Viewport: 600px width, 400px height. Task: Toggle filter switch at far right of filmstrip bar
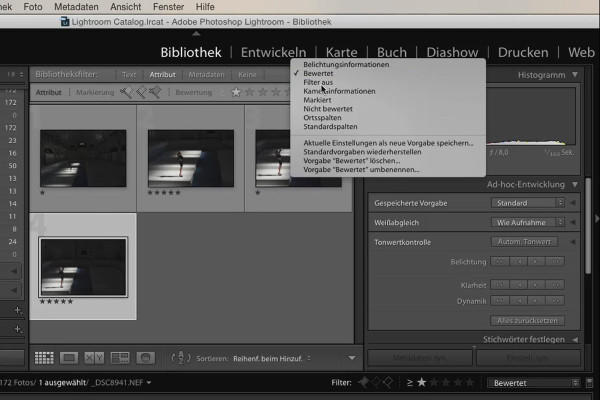coord(589,382)
